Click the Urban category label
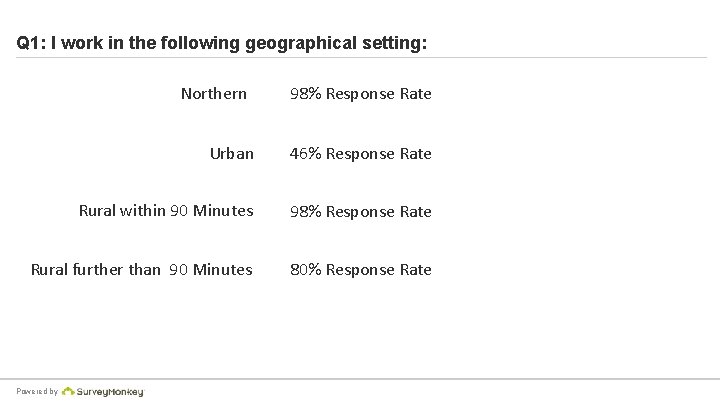Screen dimensions: 720x405 232,153
